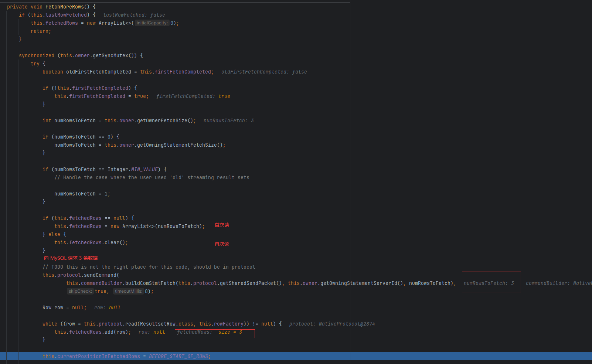Click the try keyword

click(35, 64)
